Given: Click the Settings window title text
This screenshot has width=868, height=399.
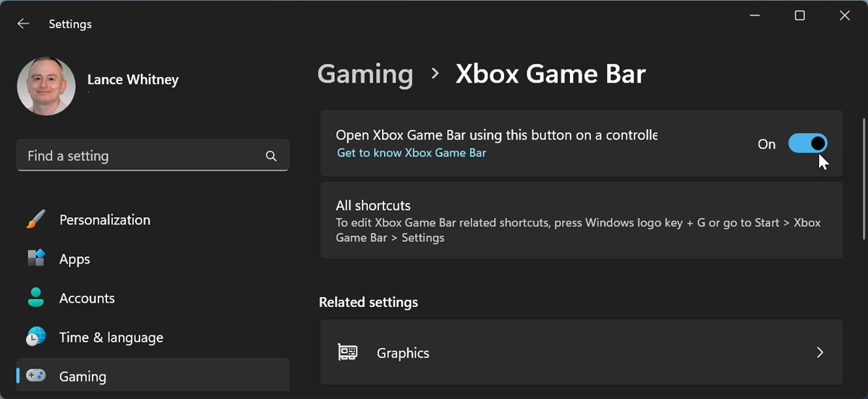Looking at the screenshot, I should [x=70, y=24].
